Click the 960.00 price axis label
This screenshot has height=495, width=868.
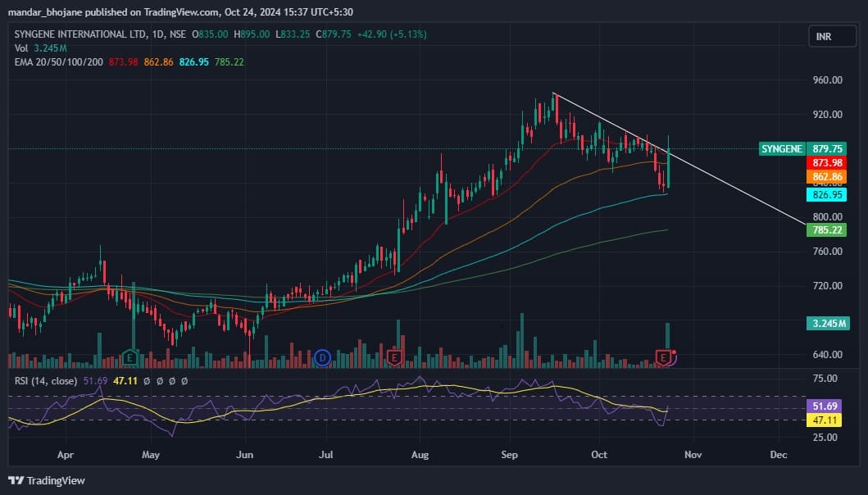828,80
